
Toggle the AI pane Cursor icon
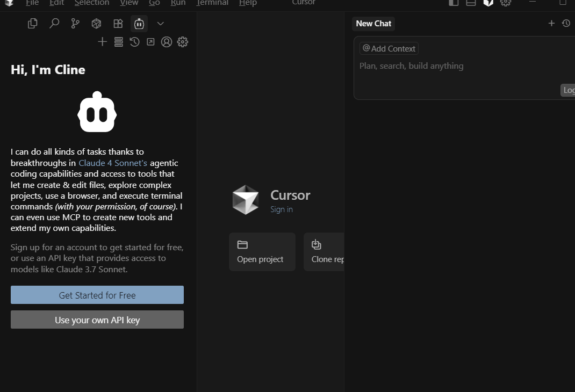point(488,3)
